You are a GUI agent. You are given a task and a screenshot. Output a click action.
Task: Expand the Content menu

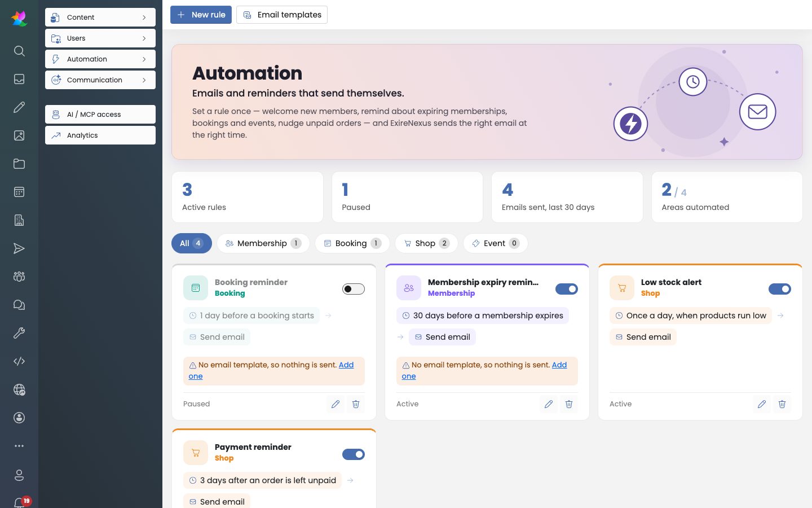pyautogui.click(x=100, y=17)
